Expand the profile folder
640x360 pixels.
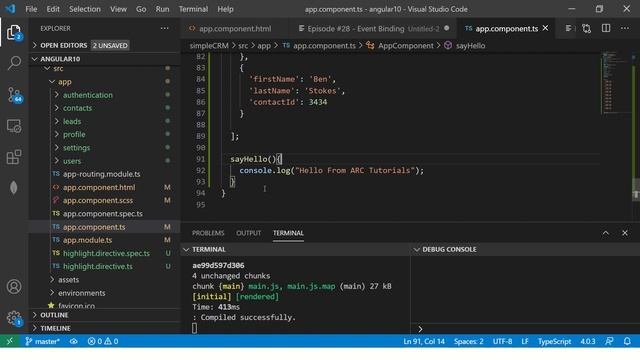click(x=104, y=134)
